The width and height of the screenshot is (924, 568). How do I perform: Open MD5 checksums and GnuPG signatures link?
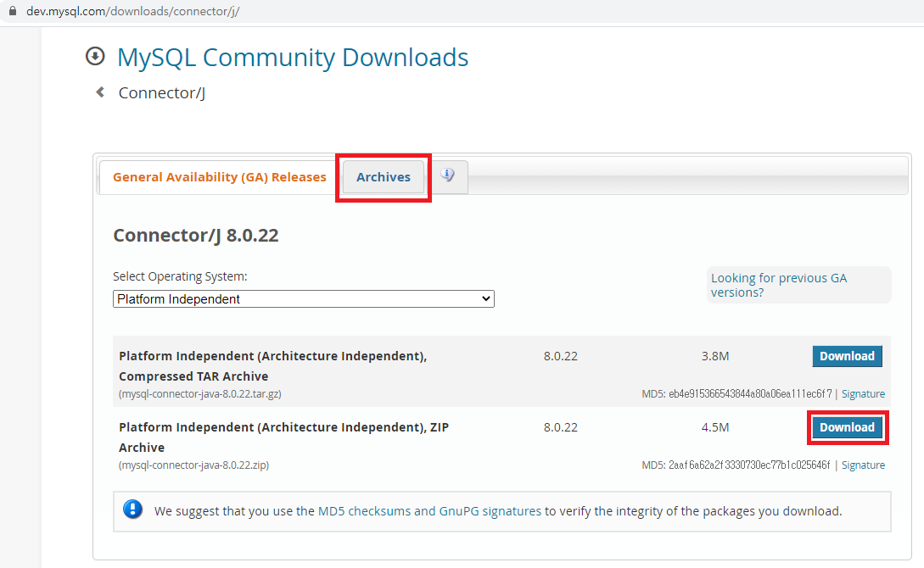coord(429,511)
